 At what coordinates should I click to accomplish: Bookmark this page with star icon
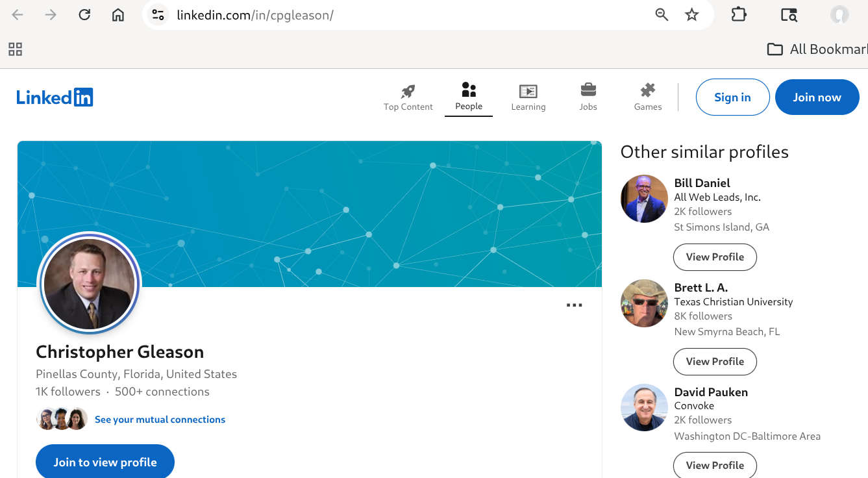692,15
